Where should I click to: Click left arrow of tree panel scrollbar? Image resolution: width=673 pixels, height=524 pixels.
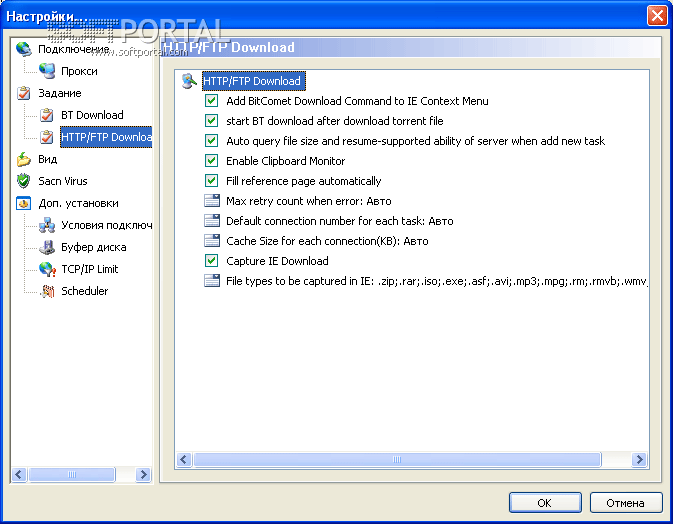18,474
